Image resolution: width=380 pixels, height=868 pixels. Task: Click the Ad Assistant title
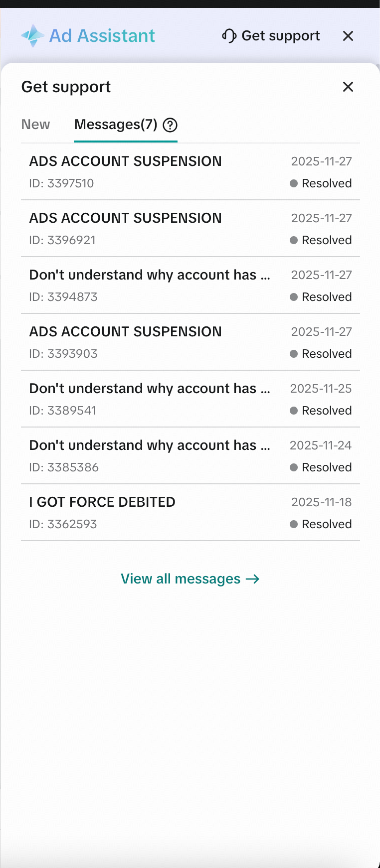(x=102, y=36)
